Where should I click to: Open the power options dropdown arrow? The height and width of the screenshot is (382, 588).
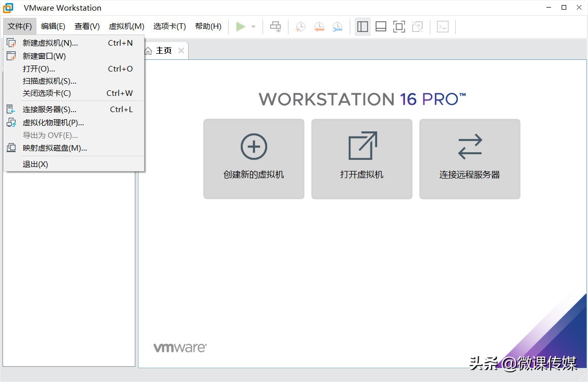(253, 27)
